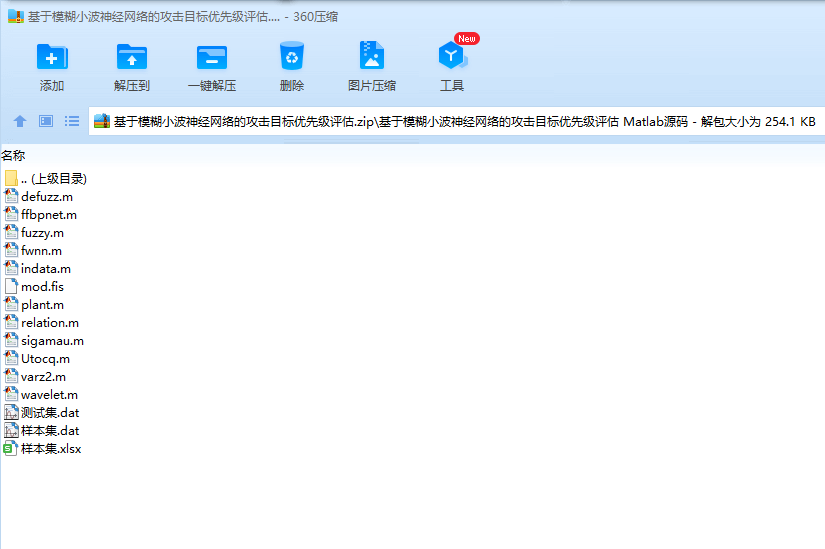Screen dimensions: 825x549
Task: Sort by the 名称 column header
Action: pos(13,155)
